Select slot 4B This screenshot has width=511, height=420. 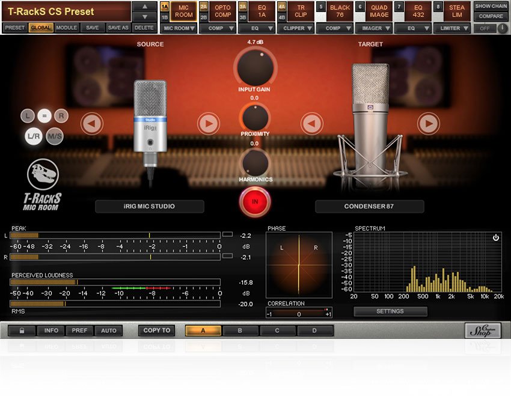tap(282, 17)
